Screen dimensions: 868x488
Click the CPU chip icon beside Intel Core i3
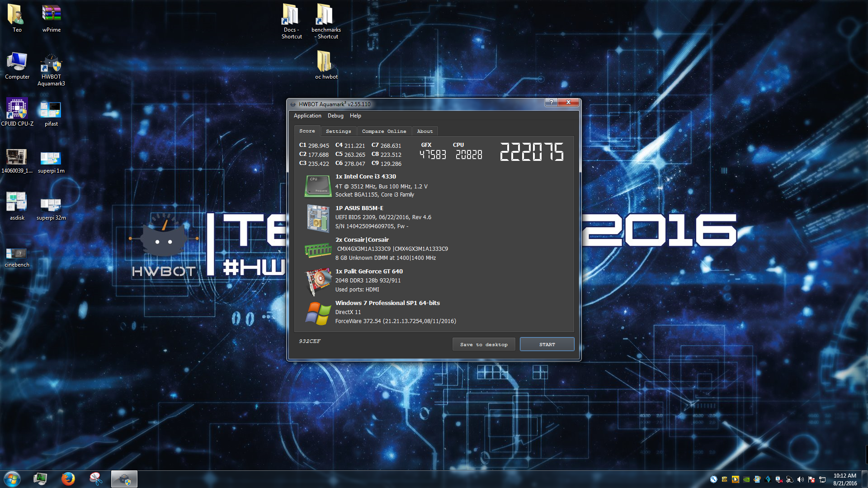318,186
